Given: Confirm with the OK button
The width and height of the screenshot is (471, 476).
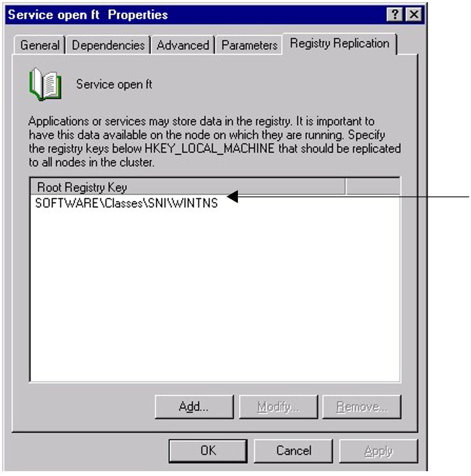Looking at the screenshot, I should click(208, 451).
